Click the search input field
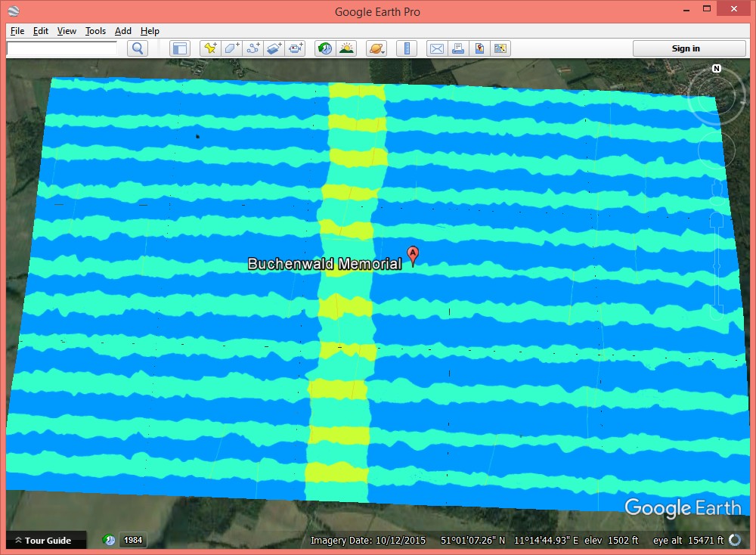The height and width of the screenshot is (555, 756). [x=62, y=48]
